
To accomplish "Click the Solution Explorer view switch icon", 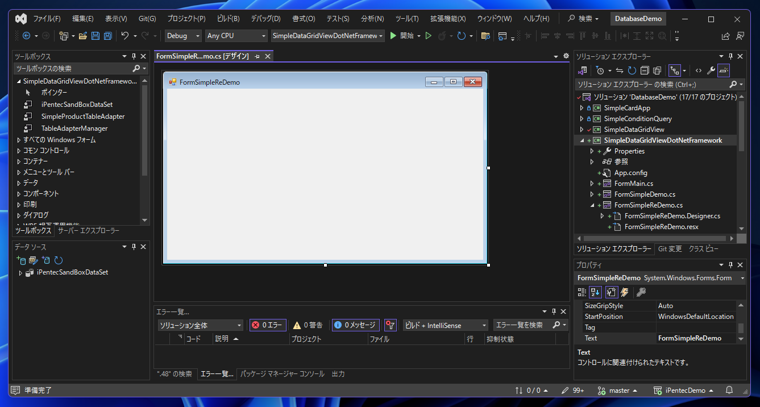I will (583, 71).
